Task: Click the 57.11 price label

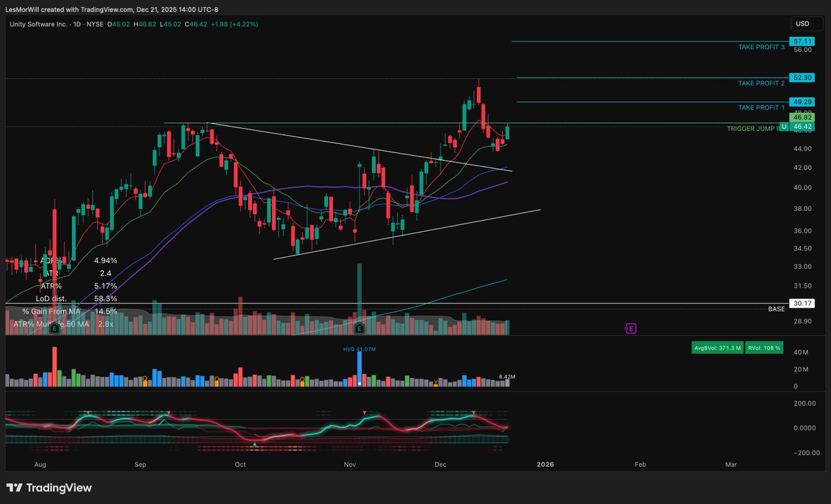Action: [803, 42]
